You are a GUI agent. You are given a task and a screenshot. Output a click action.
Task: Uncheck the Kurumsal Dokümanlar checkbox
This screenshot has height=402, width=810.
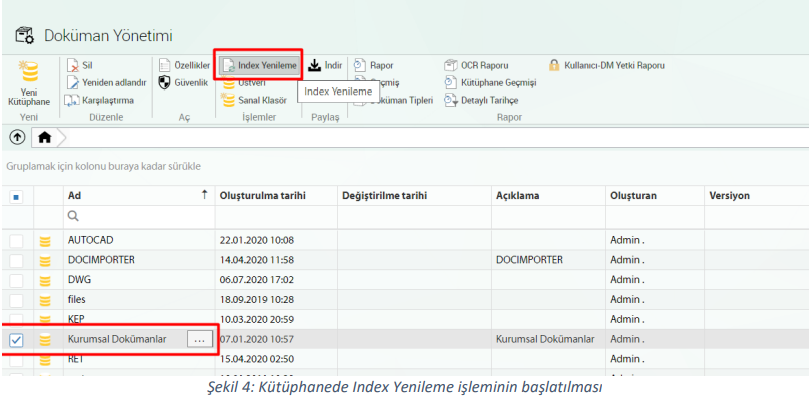click(17, 339)
